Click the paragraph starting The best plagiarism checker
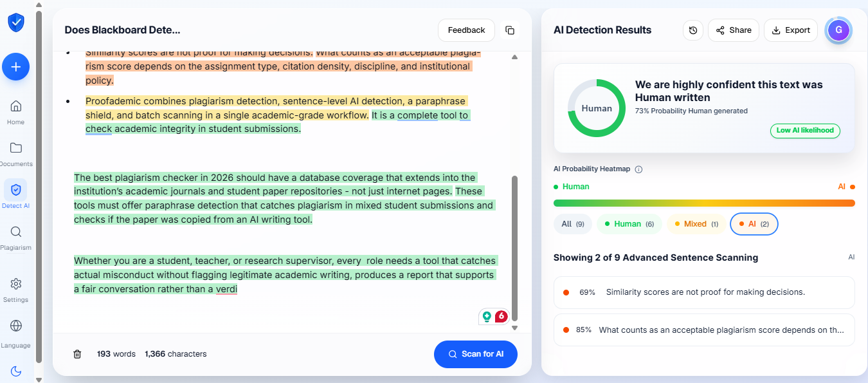Image resolution: width=868 pixels, height=383 pixels. pyautogui.click(x=284, y=198)
